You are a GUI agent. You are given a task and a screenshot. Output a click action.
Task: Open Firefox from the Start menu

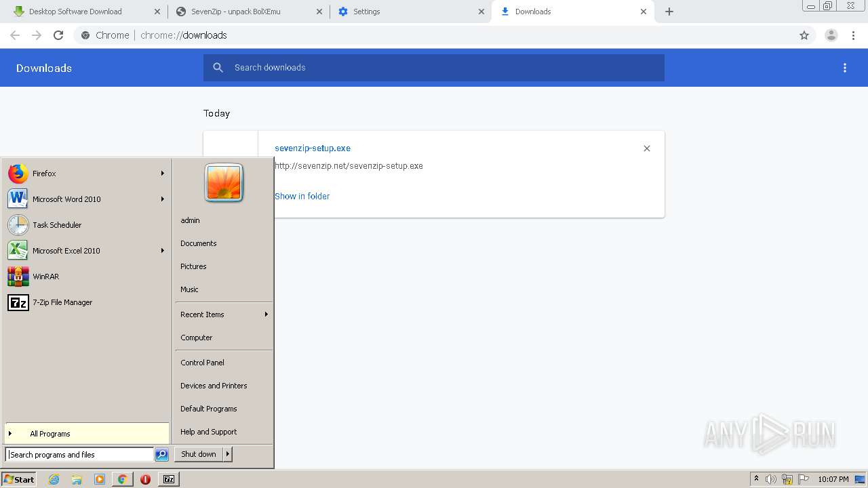click(86, 174)
